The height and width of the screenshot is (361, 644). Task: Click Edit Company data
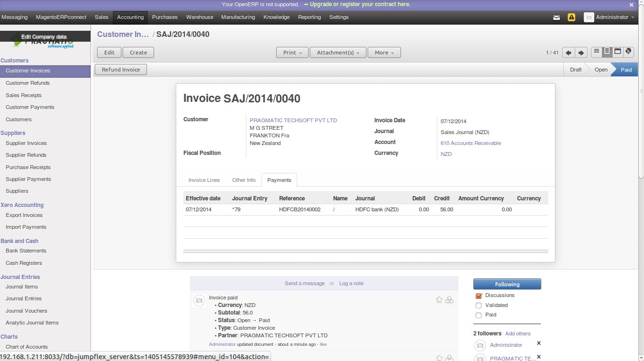44,36
